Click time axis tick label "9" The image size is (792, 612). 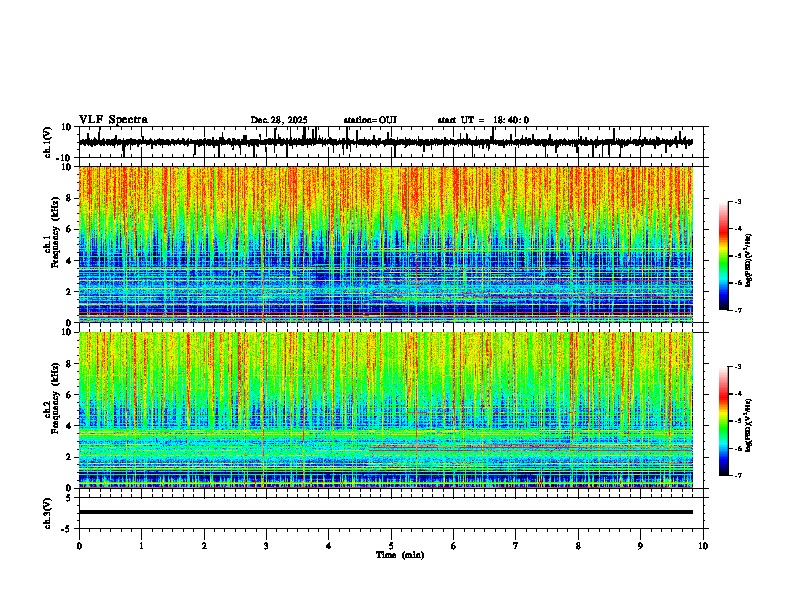(x=640, y=546)
